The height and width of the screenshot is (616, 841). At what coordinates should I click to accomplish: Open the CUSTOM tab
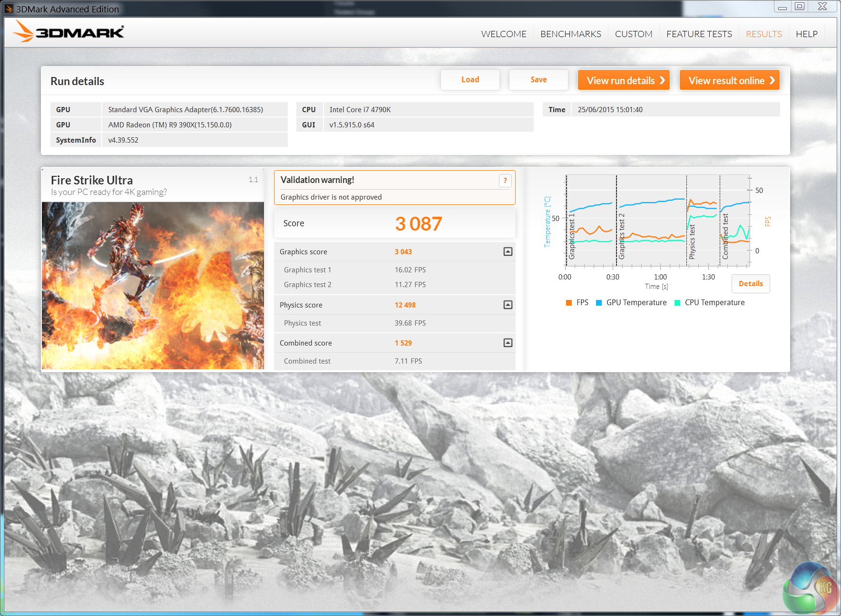[x=633, y=34]
